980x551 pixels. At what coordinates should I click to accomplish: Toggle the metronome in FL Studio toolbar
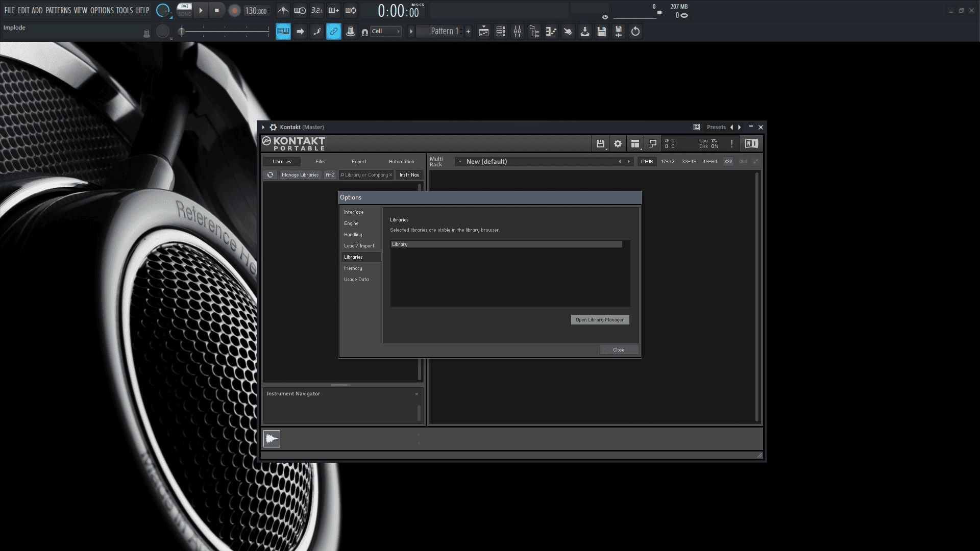point(283,10)
